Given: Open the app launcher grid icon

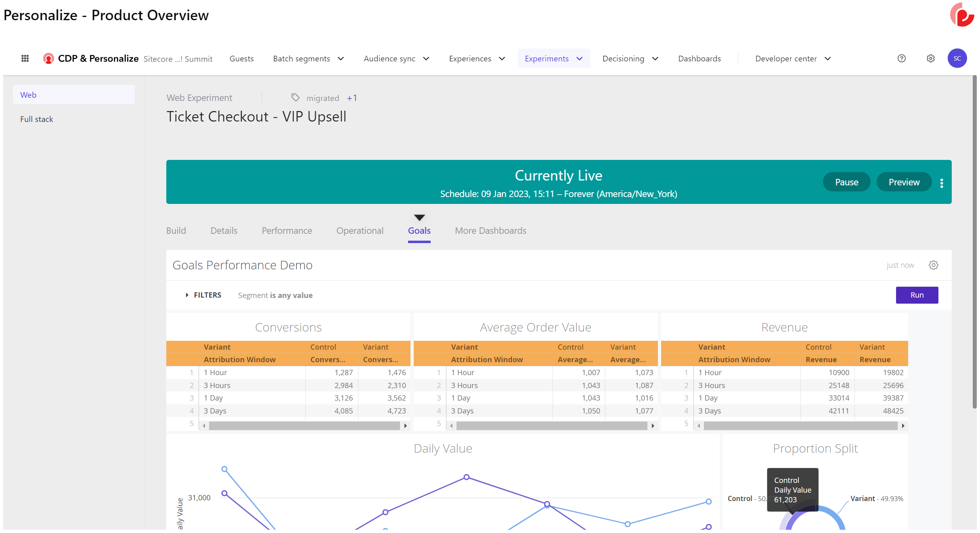Looking at the screenshot, I should pyautogui.click(x=25, y=59).
